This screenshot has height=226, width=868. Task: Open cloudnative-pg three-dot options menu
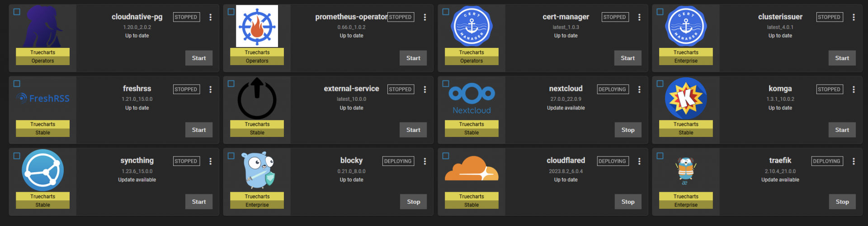pyautogui.click(x=210, y=17)
